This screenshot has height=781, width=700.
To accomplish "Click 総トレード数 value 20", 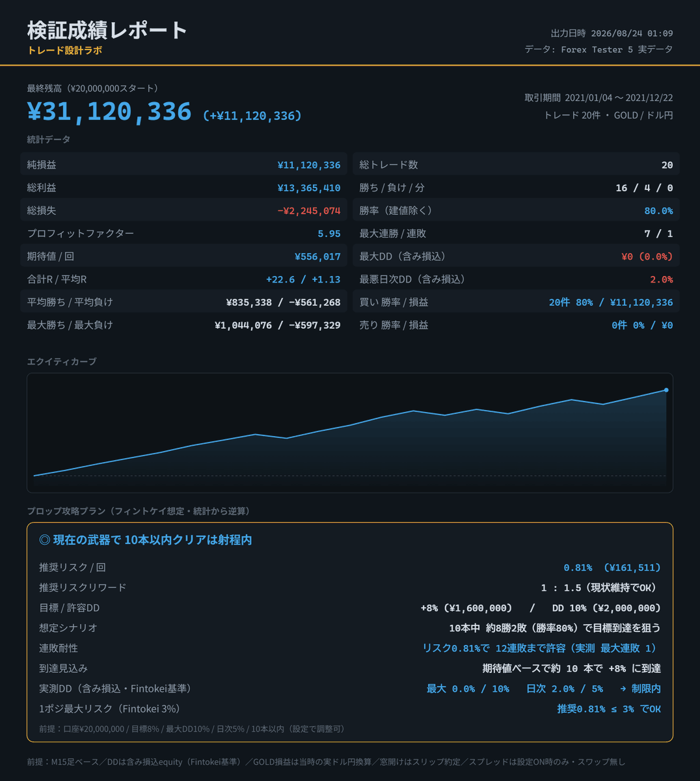I will (x=667, y=165).
